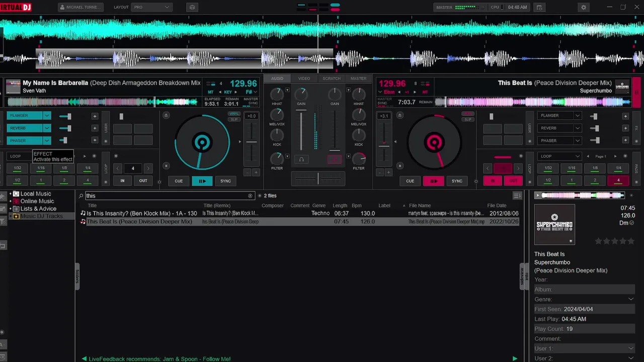Viewport: 644px width, 362px height.
Task: Switch to the MASTER mixer tab
Action: click(x=358, y=78)
